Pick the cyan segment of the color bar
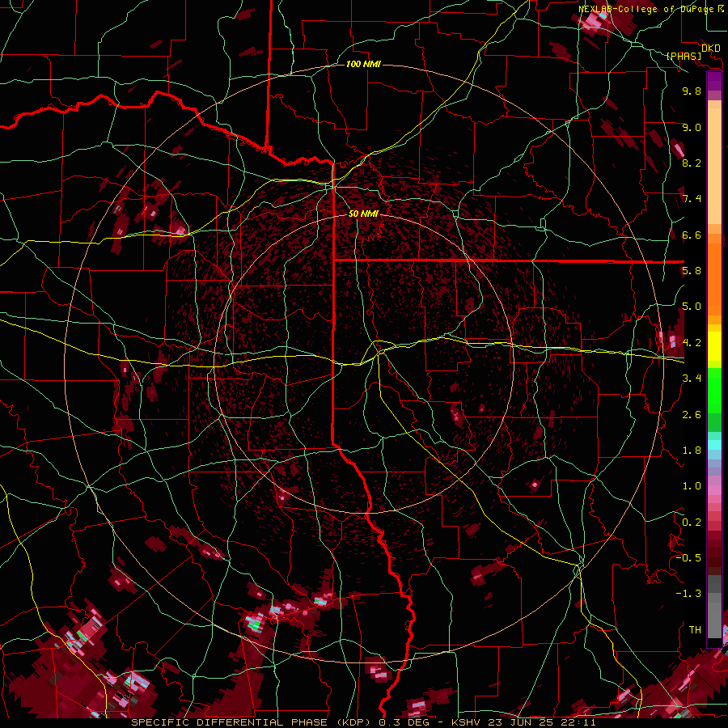Screen dimensions: 728x728 click(x=714, y=445)
